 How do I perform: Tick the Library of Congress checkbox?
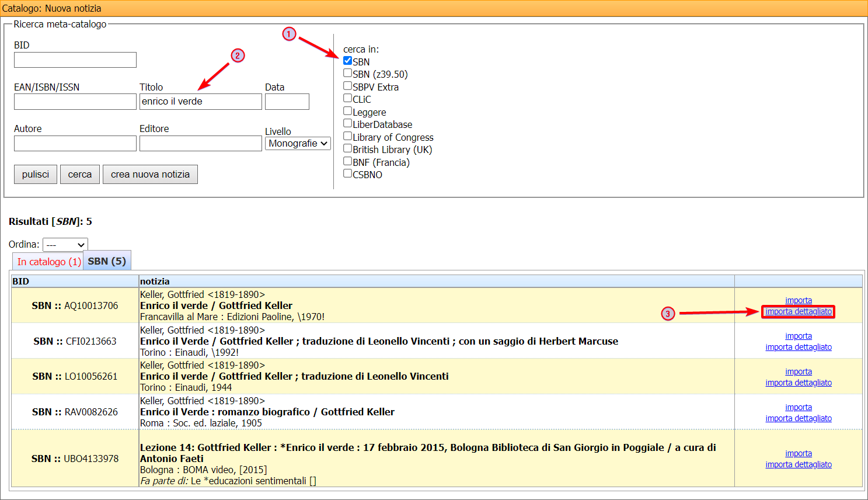(x=347, y=136)
